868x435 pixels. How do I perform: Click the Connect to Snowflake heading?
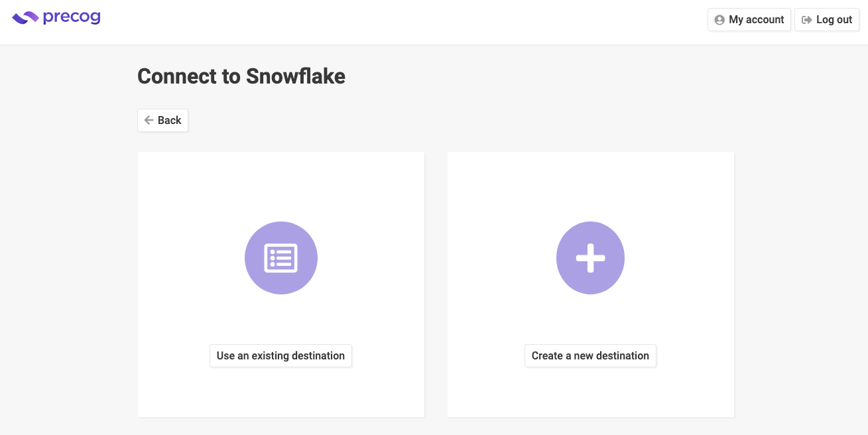pos(241,76)
